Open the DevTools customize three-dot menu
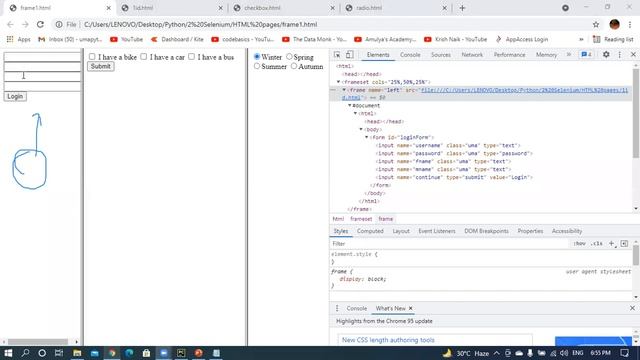This screenshot has width=640, height=360. (620, 55)
